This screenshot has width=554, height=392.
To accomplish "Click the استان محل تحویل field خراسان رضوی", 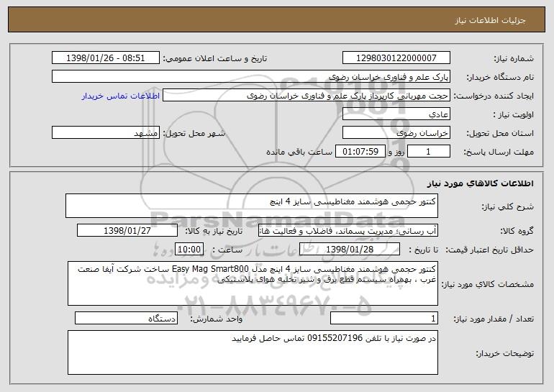I will [x=396, y=133].
